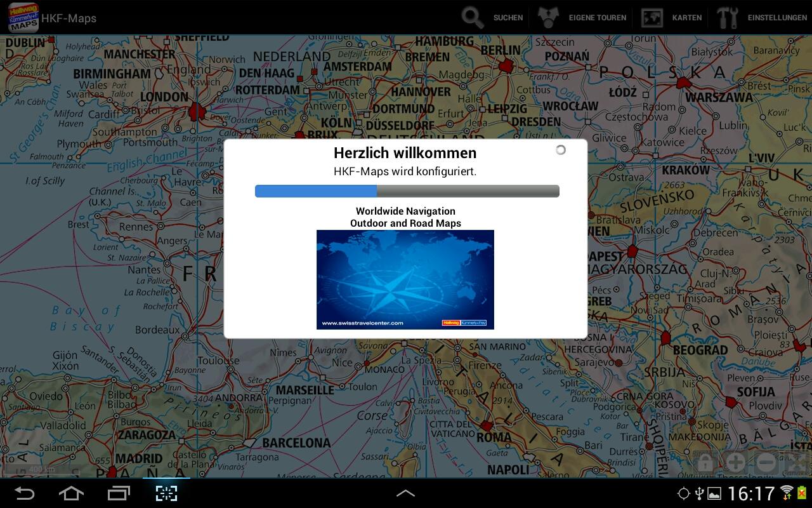
Task: Tap 'Outdoor and Road Maps' text
Action: tap(405, 223)
